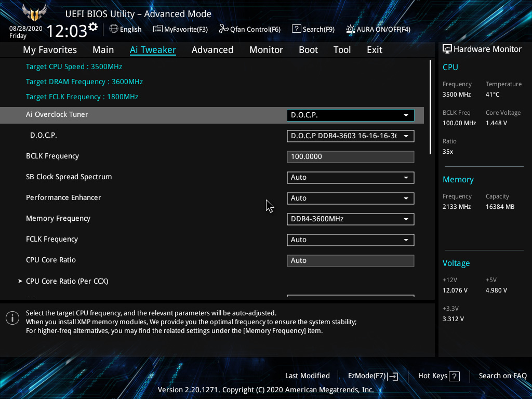The height and width of the screenshot is (399, 532).
Task: Select the Ai Tweaker tab
Action: pyautogui.click(x=153, y=50)
